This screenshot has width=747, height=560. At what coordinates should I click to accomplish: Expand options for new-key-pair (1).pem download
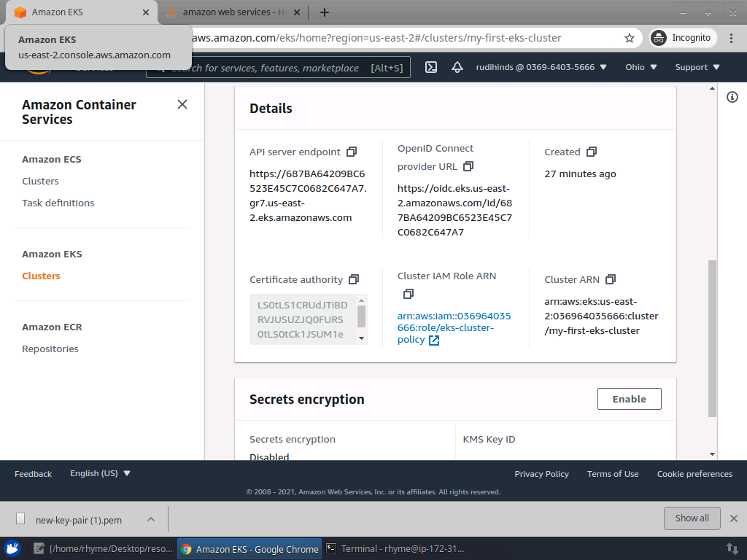[150, 519]
